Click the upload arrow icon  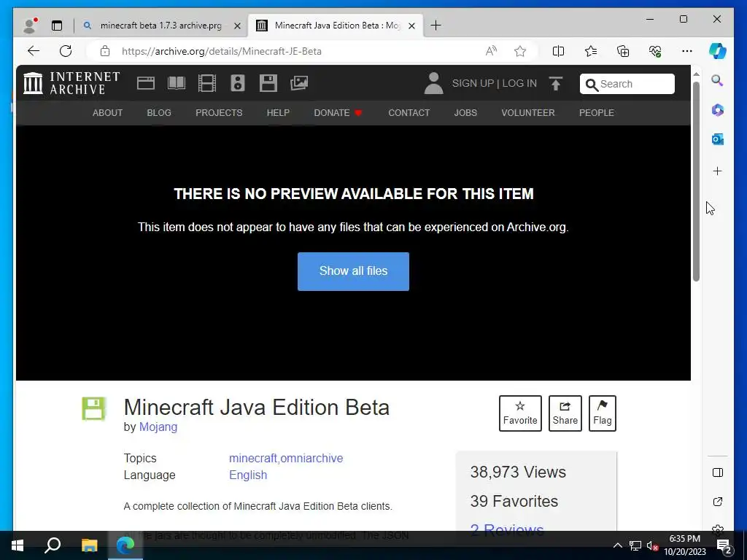point(555,83)
